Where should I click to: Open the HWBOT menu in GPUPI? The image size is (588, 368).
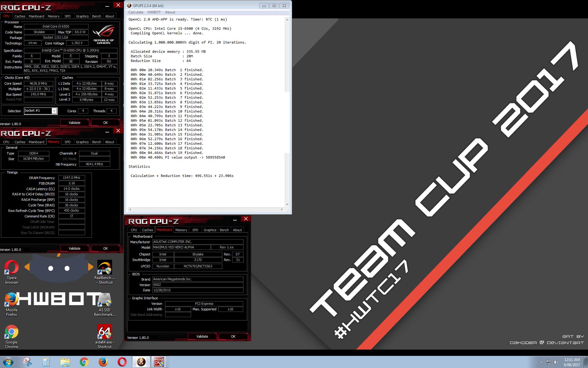point(154,12)
